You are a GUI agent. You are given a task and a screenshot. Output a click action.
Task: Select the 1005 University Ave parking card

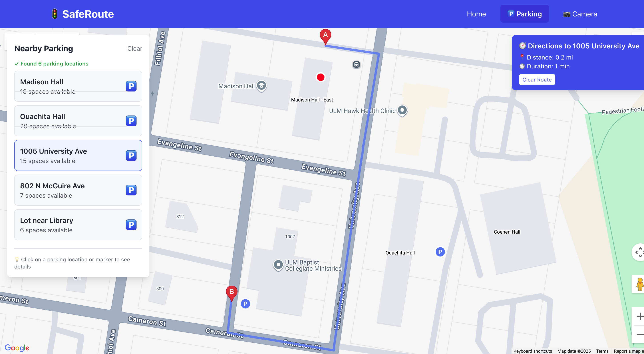pos(78,155)
